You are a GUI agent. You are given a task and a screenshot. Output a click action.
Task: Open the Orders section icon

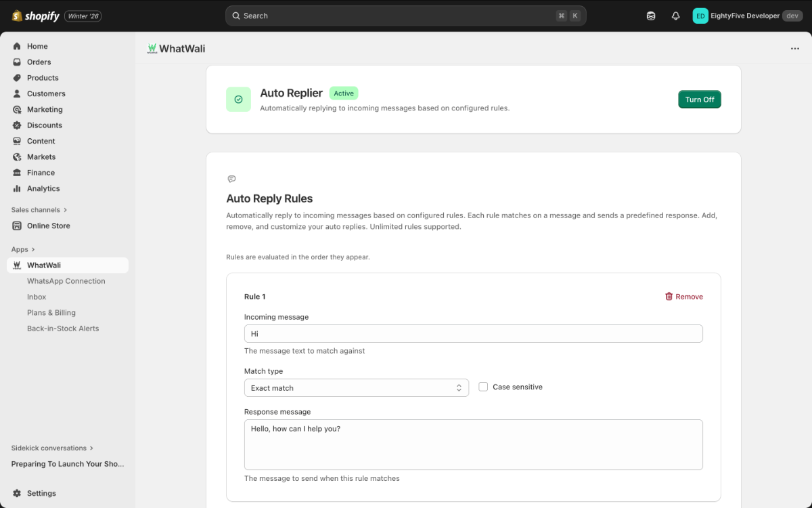click(17, 62)
